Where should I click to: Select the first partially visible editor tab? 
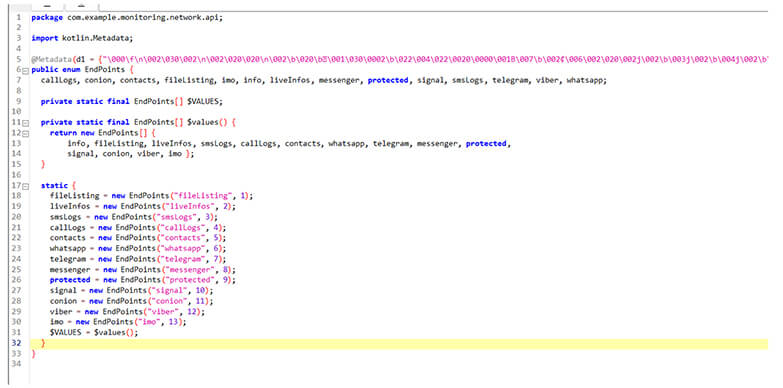tap(47, 5)
